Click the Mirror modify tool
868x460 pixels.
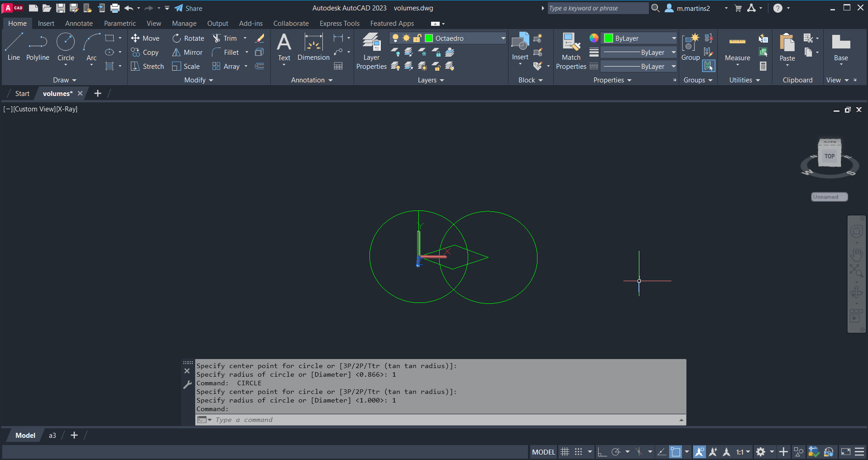tap(187, 53)
